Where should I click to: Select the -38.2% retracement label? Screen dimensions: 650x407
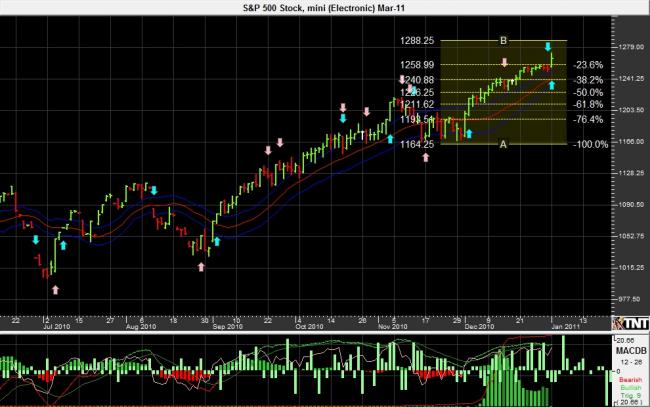click(588, 80)
